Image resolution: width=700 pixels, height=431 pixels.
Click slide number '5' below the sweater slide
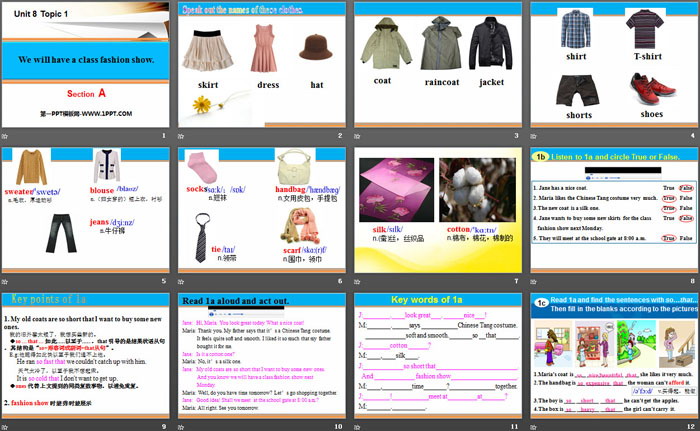pyautogui.click(x=164, y=281)
